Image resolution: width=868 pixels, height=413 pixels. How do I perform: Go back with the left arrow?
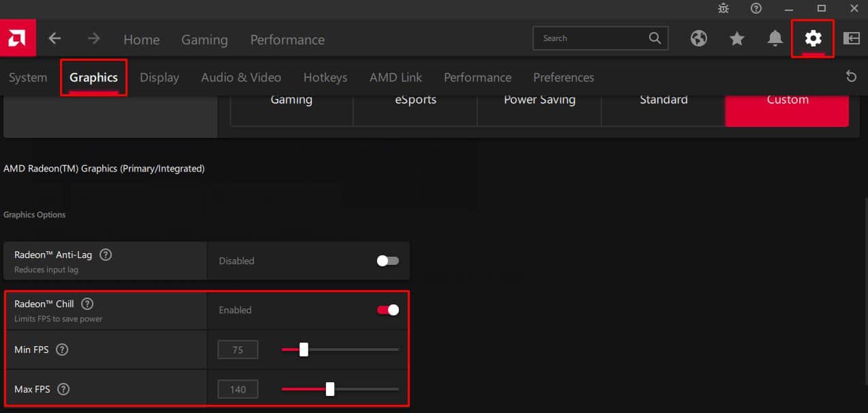(x=55, y=39)
